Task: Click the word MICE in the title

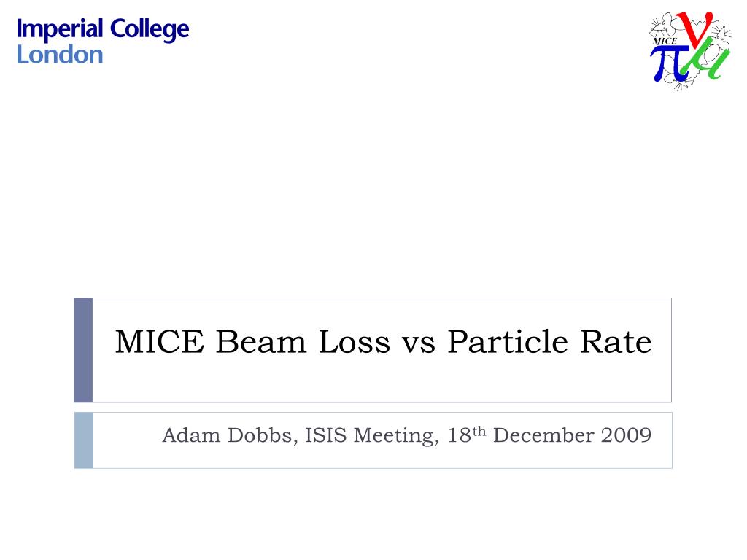Action: (160, 342)
